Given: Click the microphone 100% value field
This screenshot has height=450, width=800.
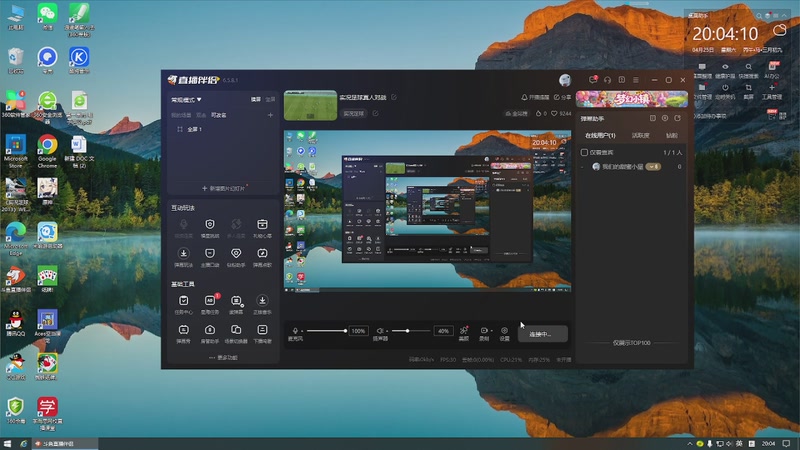Looking at the screenshot, I should (x=358, y=331).
